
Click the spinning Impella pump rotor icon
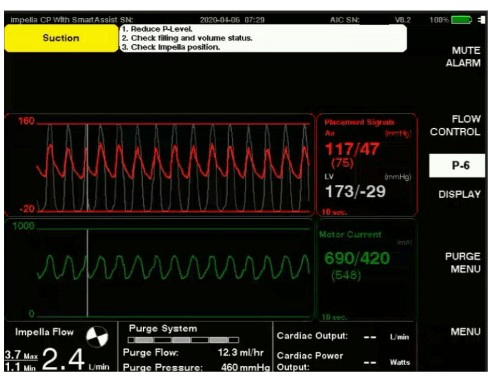tap(97, 336)
